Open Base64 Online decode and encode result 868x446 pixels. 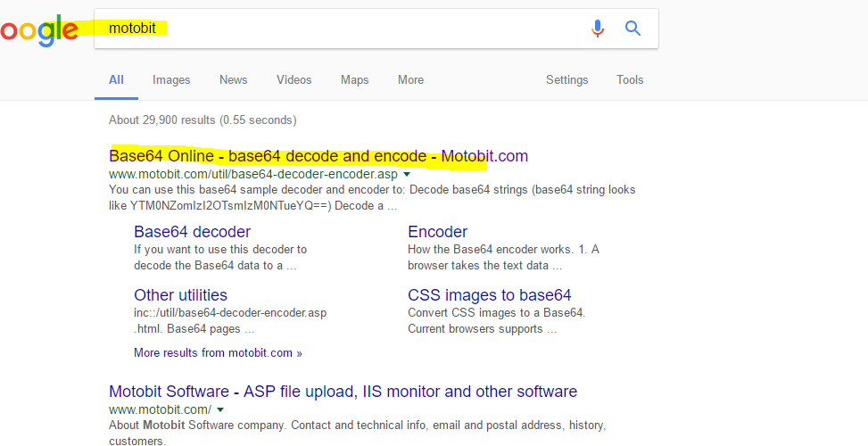pyautogui.click(x=318, y=156)
